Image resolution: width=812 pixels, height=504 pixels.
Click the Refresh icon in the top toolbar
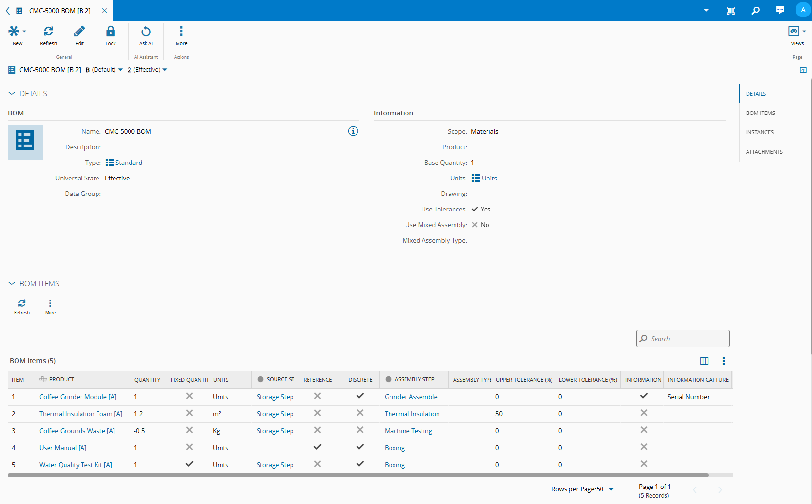click(x=49, y=32)
